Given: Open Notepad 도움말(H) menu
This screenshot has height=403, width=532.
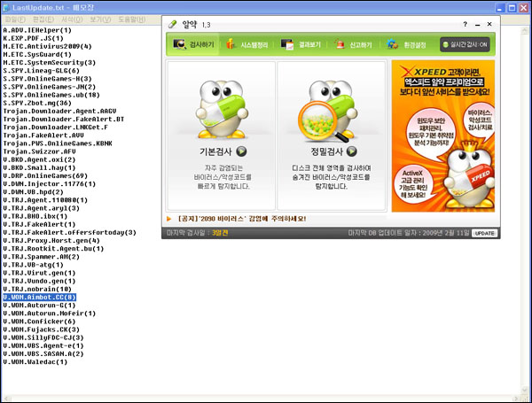Looking at the screenshot, I should (x=131, y=19).
